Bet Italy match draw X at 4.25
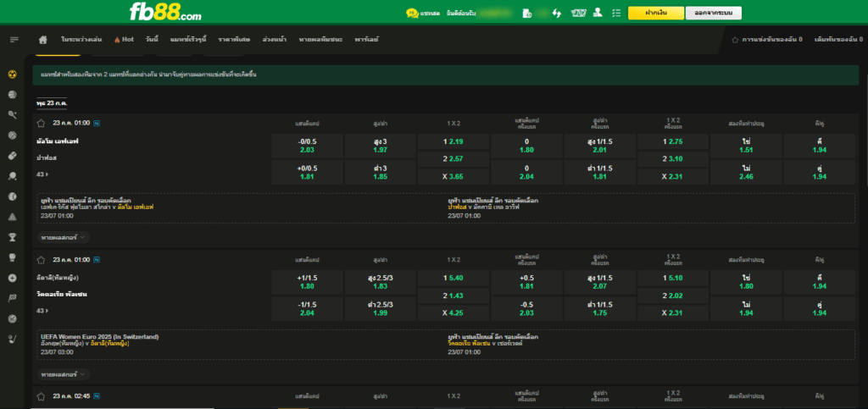Screen dimensions: 868x409 click(x=453, y=313)
